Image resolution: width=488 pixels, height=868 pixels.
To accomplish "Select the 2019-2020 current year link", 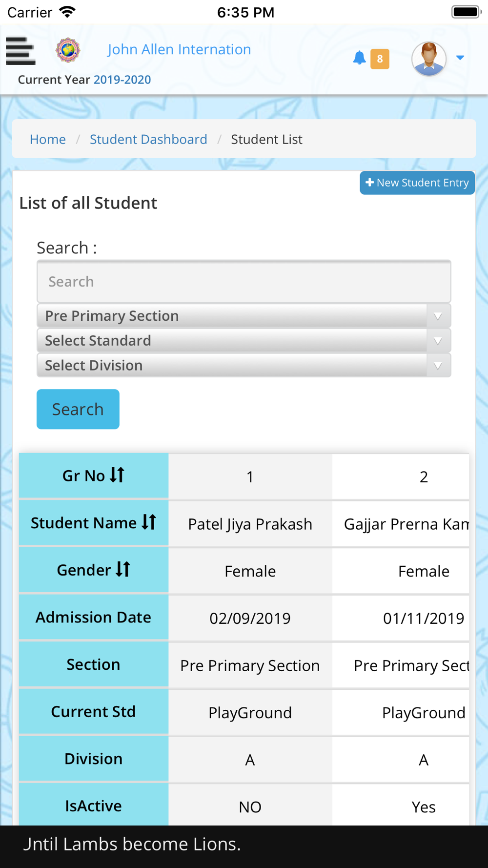I will pyautogui.click(x=122, y=80).
